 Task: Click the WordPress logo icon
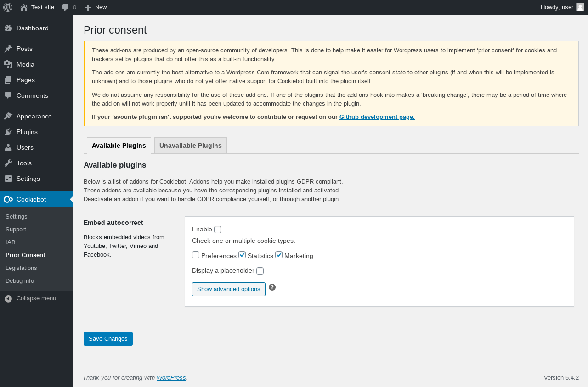click(8, 7)
